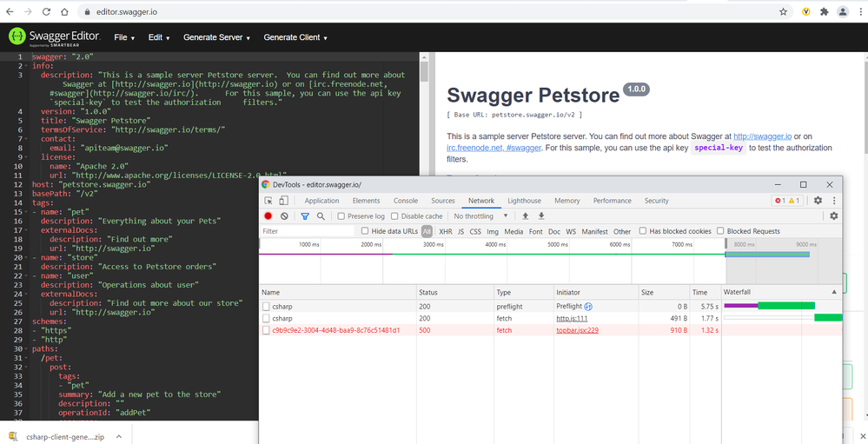Activate the inspect element picker
Image resolution: width=868 pixels, height=444 pixels.
(268, 201)
